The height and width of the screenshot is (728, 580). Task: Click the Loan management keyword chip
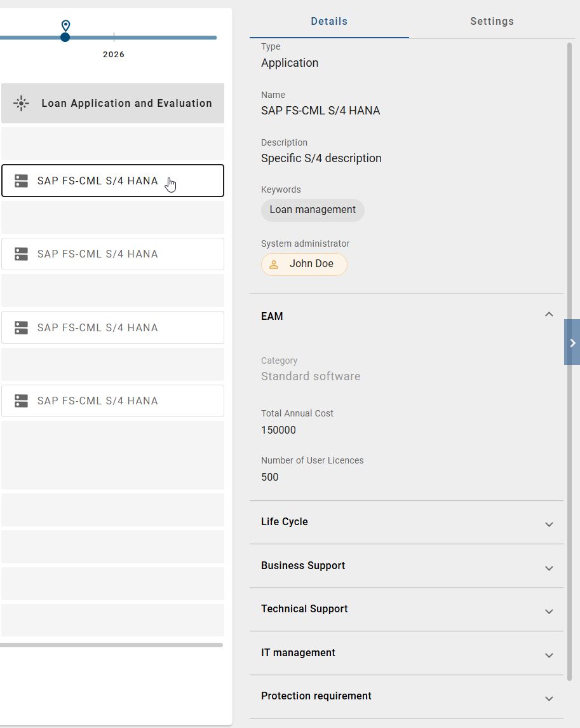coord(313,210)
